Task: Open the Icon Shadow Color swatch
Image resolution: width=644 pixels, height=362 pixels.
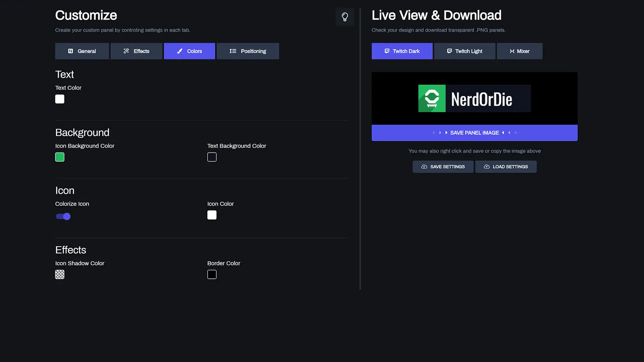Action: coord(60,275)
